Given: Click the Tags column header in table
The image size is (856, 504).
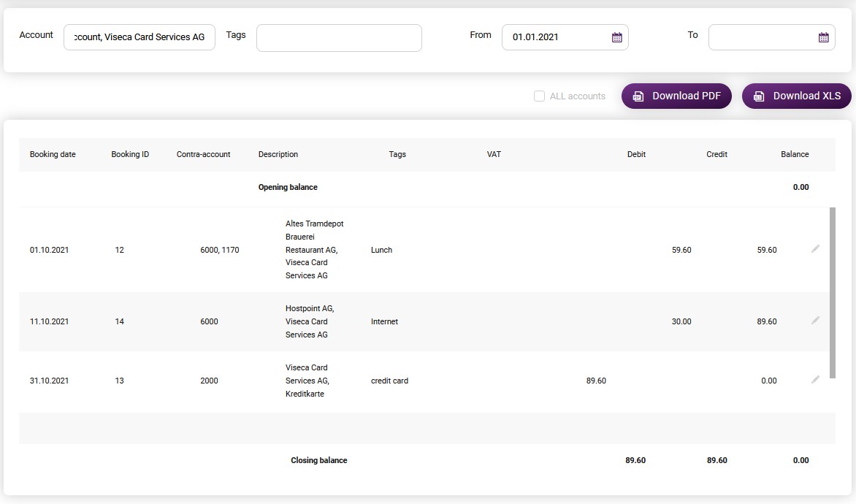Looking at the screenshot, I should point(397,155).
